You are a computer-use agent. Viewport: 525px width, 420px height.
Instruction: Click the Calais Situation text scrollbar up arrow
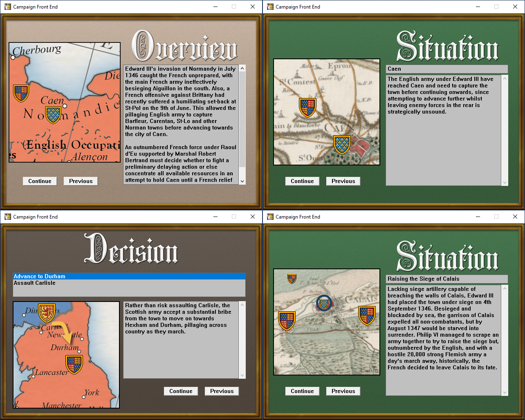click(505, 288)
